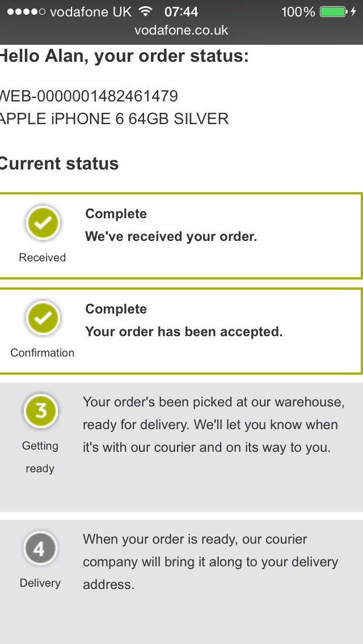The width and height of the screenshot is (363, 644).
Task: Tap the APPLE iPHONE 6 64GB SILVER text
Action: [114, 119]
